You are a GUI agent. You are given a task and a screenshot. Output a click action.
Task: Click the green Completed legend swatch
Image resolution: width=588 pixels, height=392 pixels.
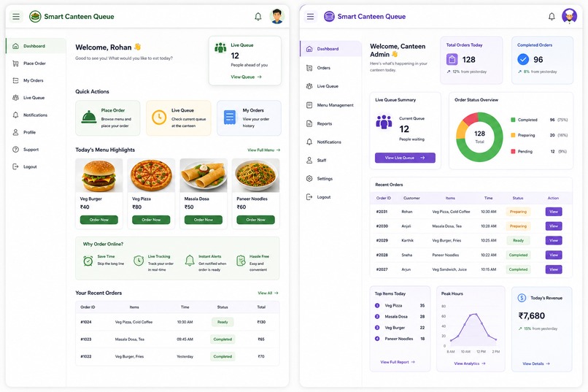[x=513, y=120]
